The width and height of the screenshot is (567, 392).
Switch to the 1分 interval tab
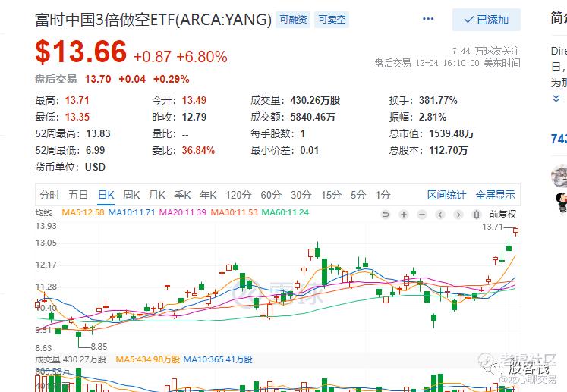(383, 195)
